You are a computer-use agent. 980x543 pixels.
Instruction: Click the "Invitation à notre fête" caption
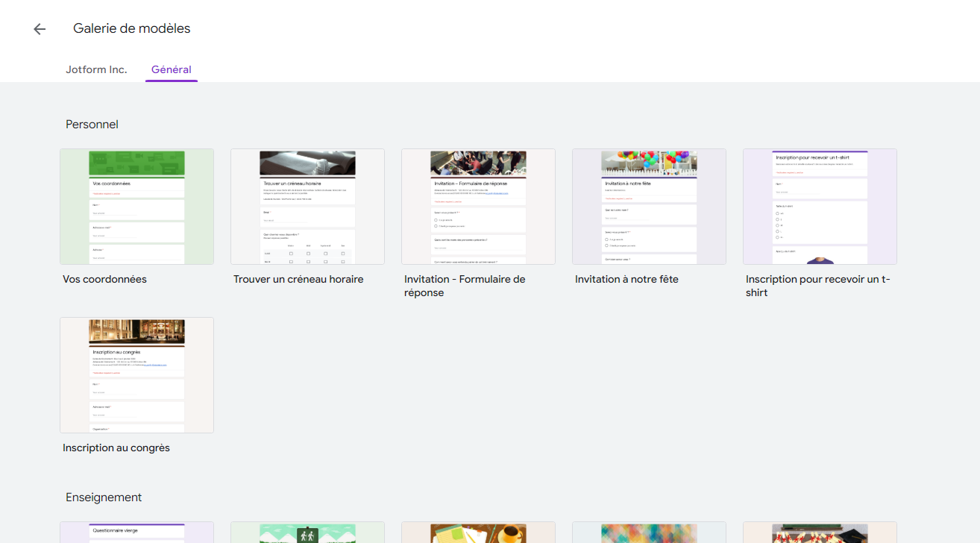tap(626, 280)
